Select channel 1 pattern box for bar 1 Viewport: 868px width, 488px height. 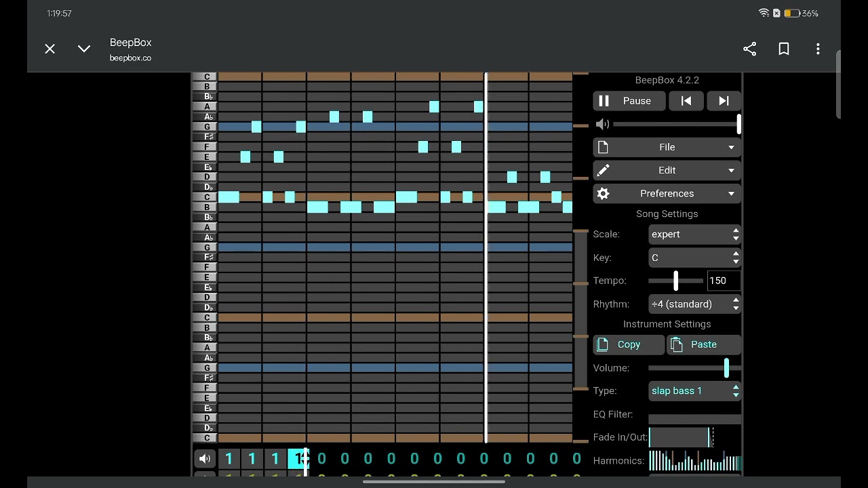[229, 459]
